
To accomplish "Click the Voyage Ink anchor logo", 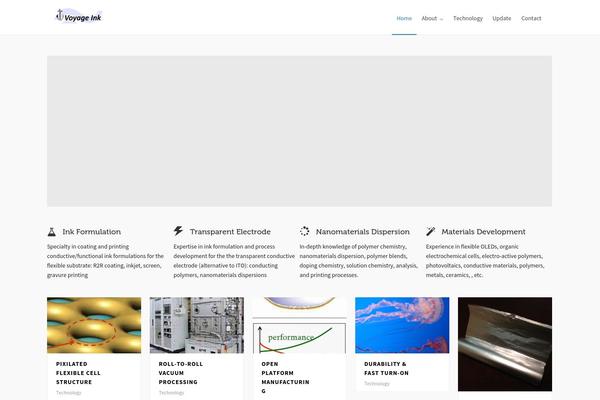I will (x=79, y=16).
